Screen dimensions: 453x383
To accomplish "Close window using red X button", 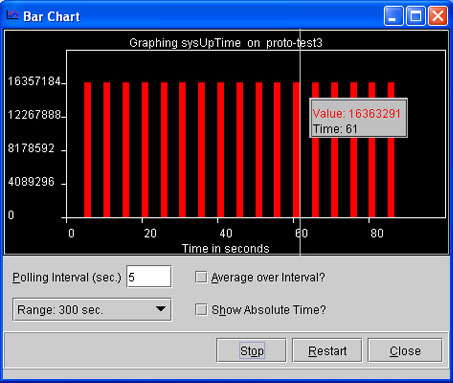I will coord(438,16).
